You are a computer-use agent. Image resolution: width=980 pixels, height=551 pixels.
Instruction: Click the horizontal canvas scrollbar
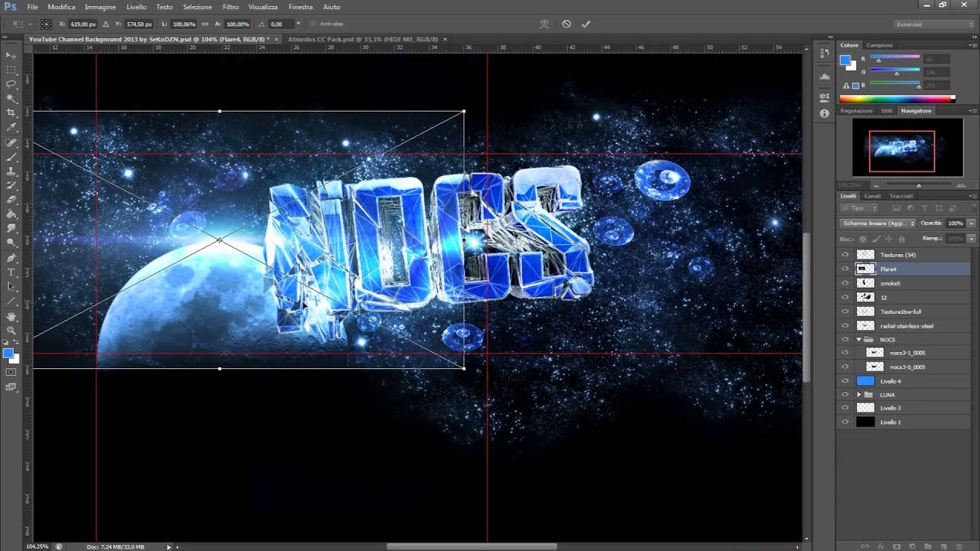472,546
